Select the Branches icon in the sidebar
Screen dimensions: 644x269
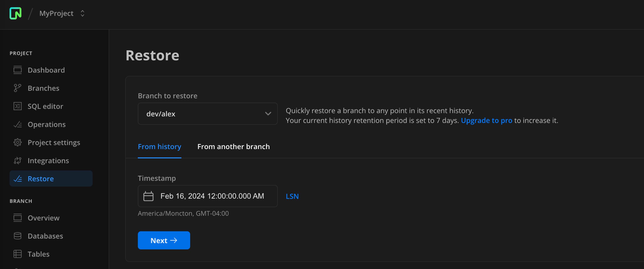(18, 88)
